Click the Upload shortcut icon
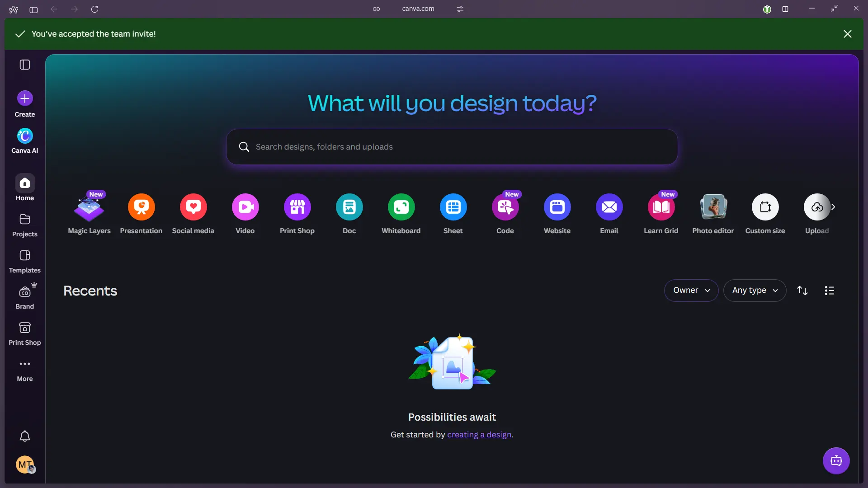 (x=817, y=207)
